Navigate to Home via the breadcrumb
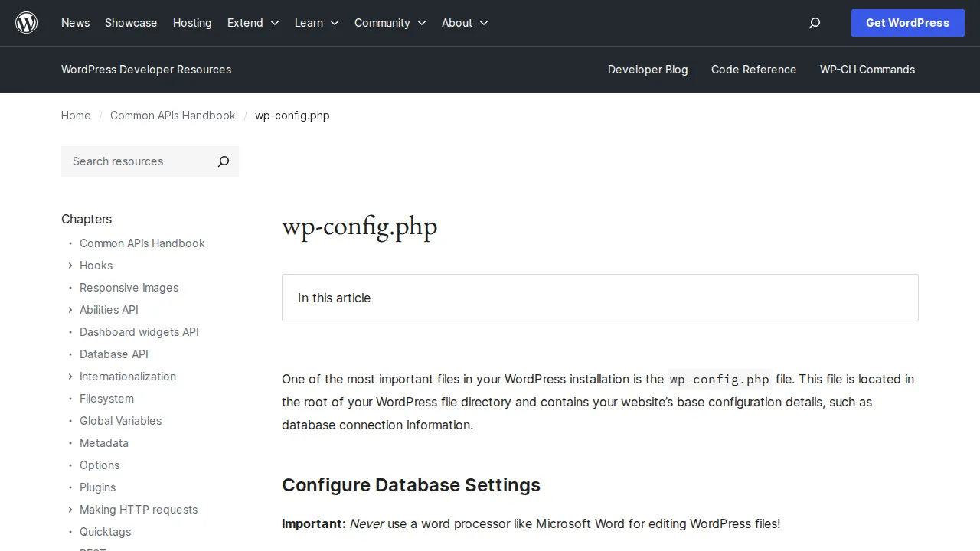 pyautogui.click(x=76, y=116)
